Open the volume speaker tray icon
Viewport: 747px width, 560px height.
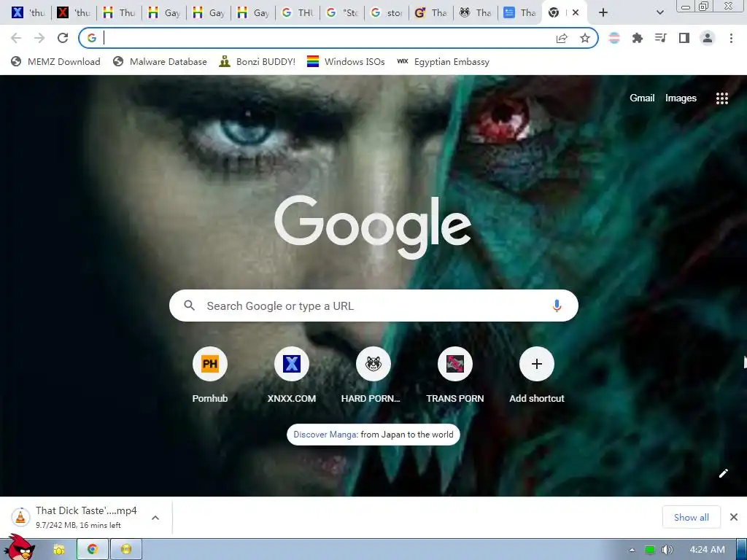click(x=667, y=550)
